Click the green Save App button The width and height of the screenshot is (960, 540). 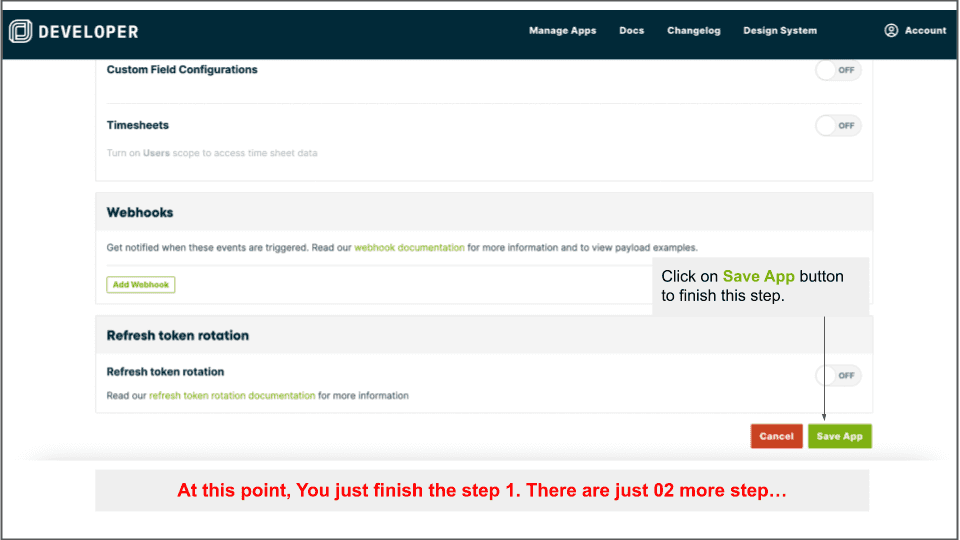(839, 436)
